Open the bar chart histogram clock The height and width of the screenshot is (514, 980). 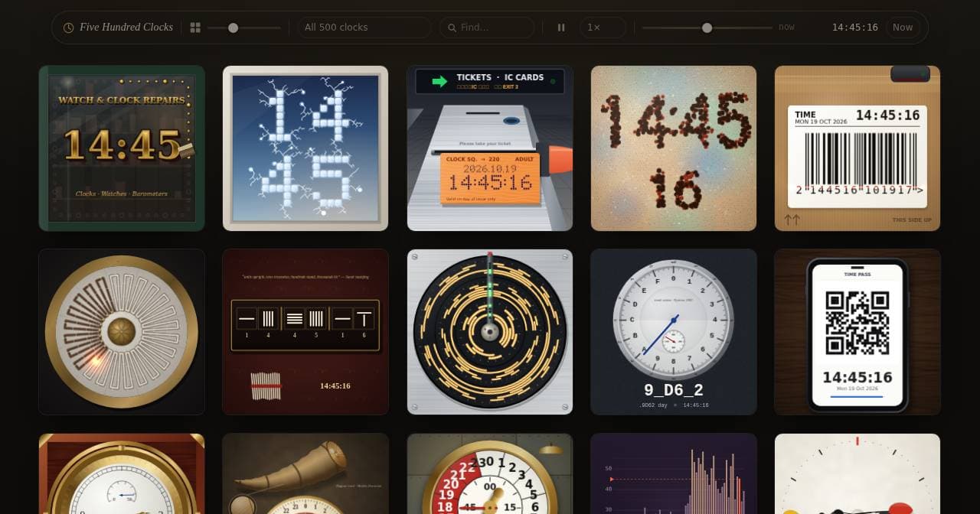[x=674, y=473]
